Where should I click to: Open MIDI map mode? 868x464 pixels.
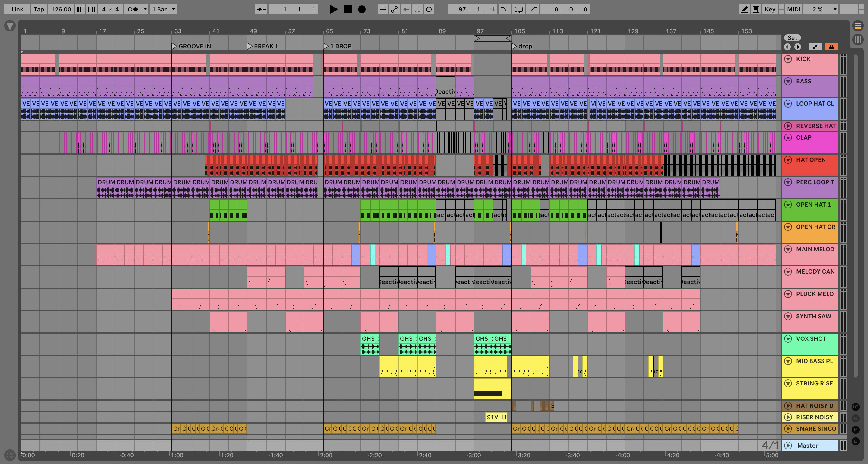point(793,9)
